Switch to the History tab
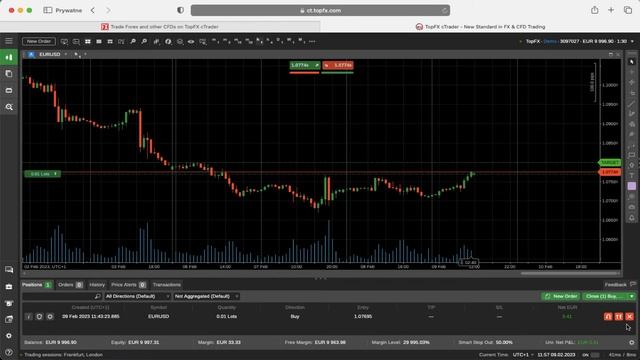Screen dimensions: 640x360 click(x=97, y=284)
